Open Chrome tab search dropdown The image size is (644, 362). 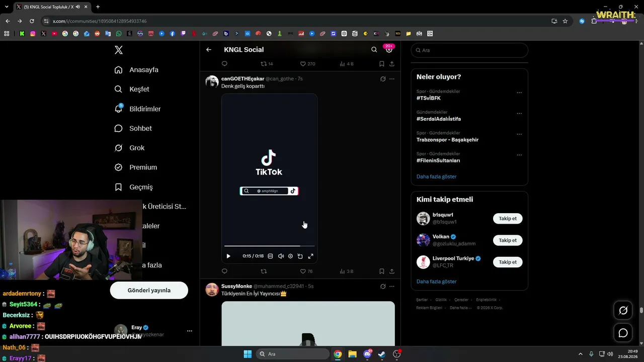tap(7, 7)
